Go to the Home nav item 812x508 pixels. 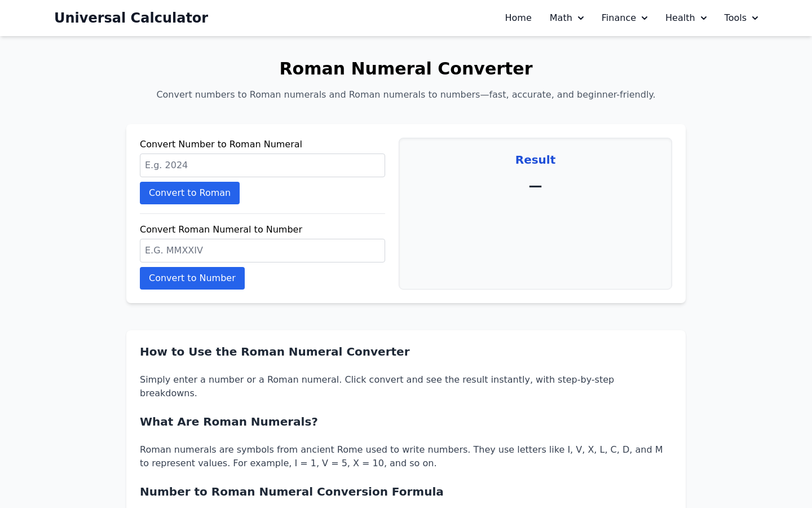tap(518, 18)
